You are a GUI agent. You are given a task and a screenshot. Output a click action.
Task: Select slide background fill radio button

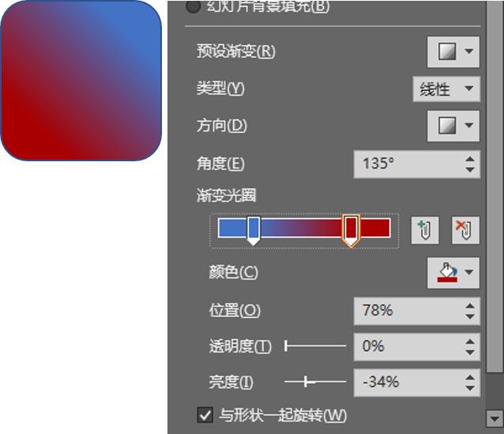tap(194, 6)
